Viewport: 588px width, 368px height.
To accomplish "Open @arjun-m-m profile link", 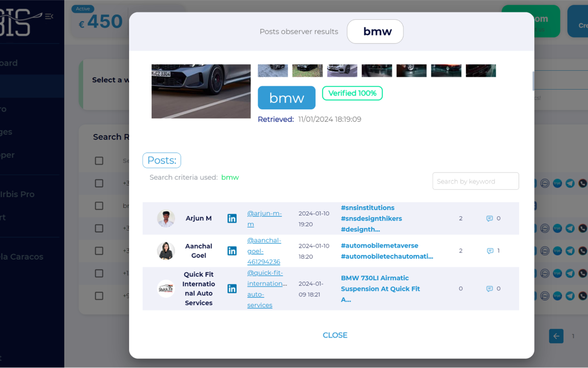I will pos(265,219).
